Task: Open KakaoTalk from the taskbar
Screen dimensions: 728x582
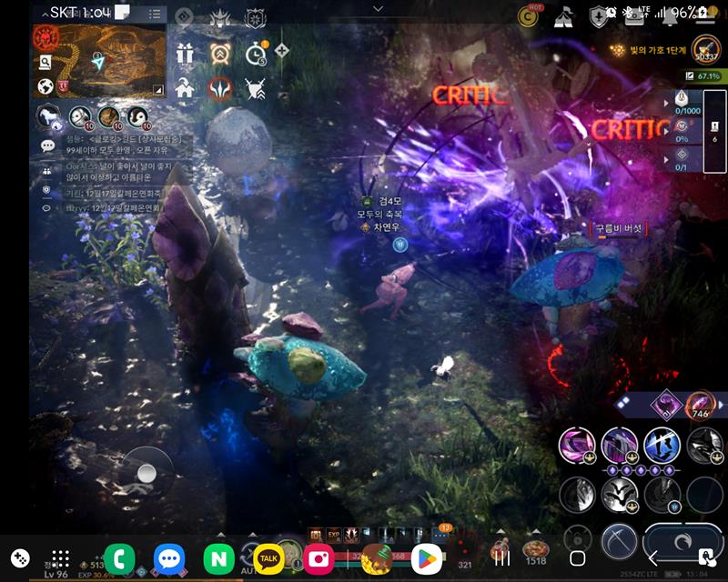Action: tap(268, 559)
